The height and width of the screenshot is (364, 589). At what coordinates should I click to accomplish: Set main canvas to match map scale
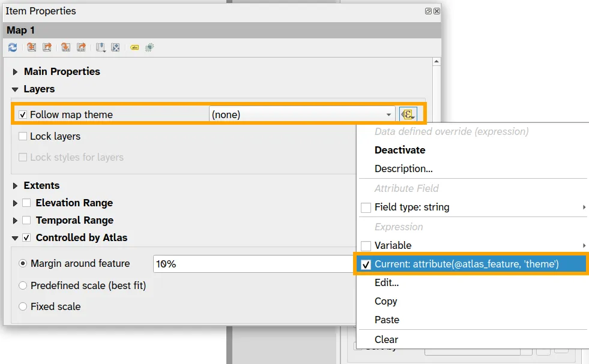[80, 47]
